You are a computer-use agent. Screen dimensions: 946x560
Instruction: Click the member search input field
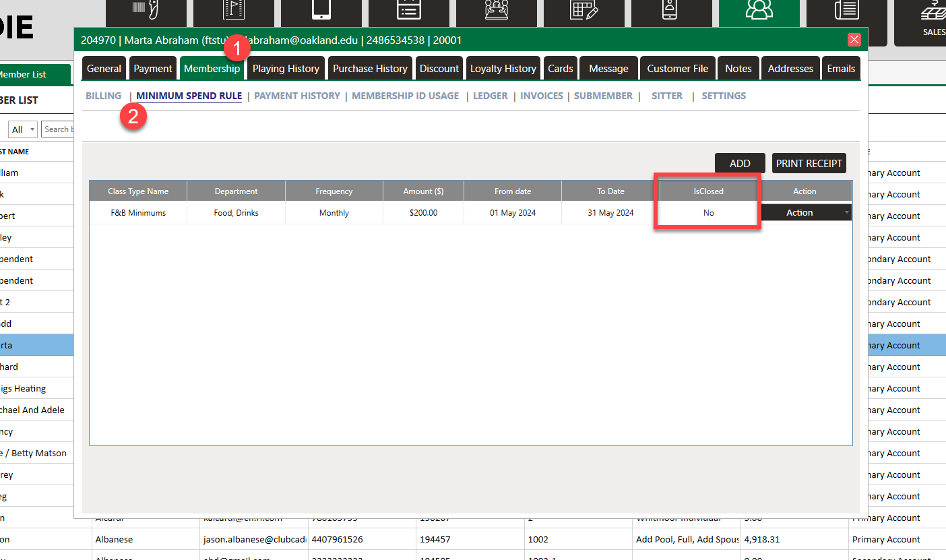57,129
